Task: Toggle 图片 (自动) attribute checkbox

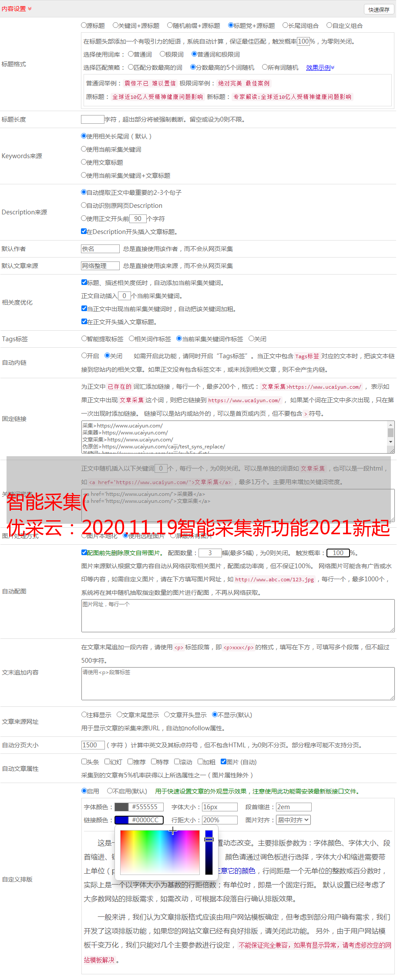Action: click(223, 762)
